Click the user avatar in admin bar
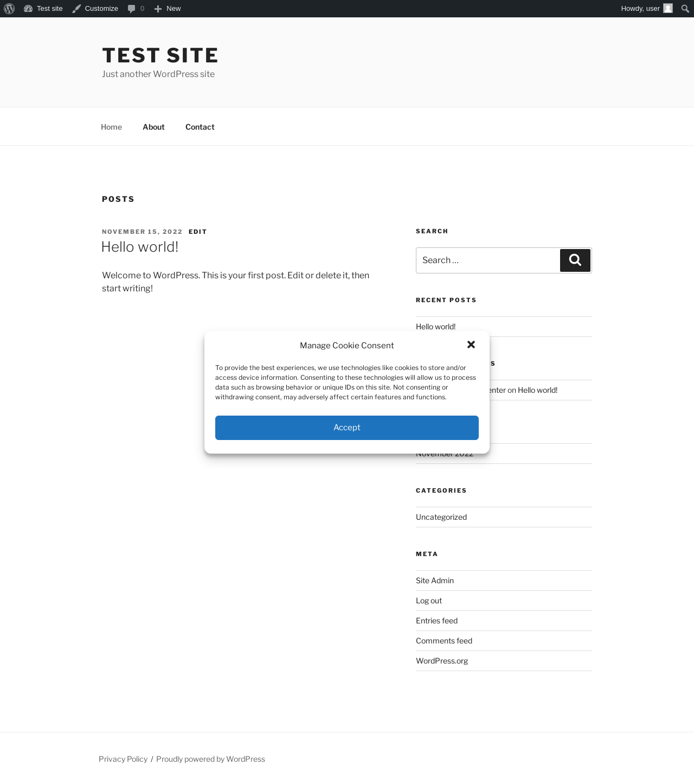Viewport: 694px width, 784px height. point(668,9)
